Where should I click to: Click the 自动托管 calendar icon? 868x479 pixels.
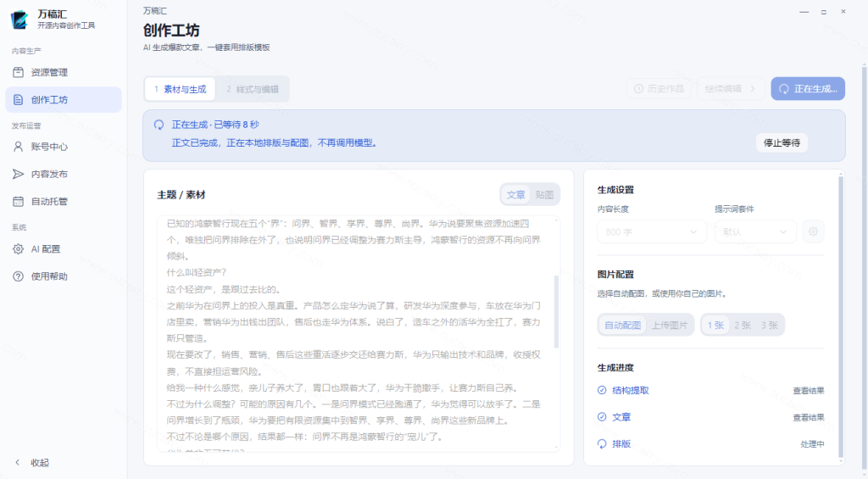[19, 202]
